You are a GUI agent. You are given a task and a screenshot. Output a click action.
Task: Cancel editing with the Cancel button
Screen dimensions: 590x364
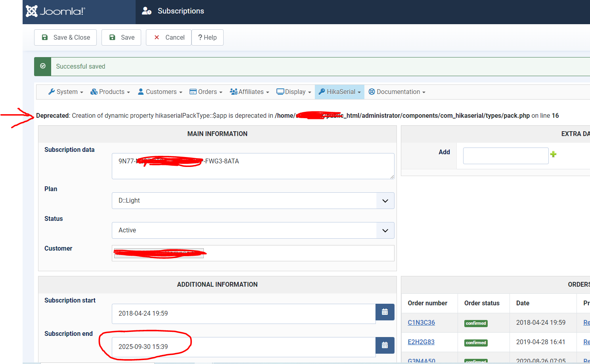[x=169, y=38]
